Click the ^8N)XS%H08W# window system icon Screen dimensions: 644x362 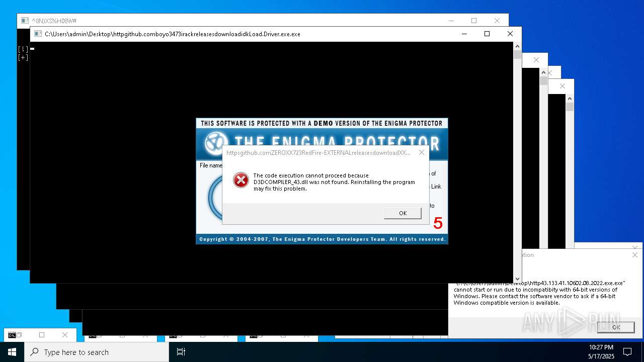pos(25,21)
